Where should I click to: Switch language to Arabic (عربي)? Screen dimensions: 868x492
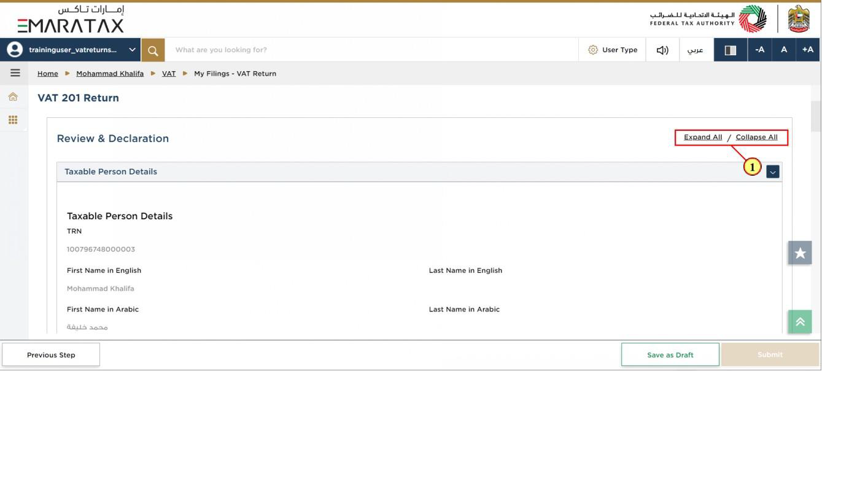coord(696,50)
